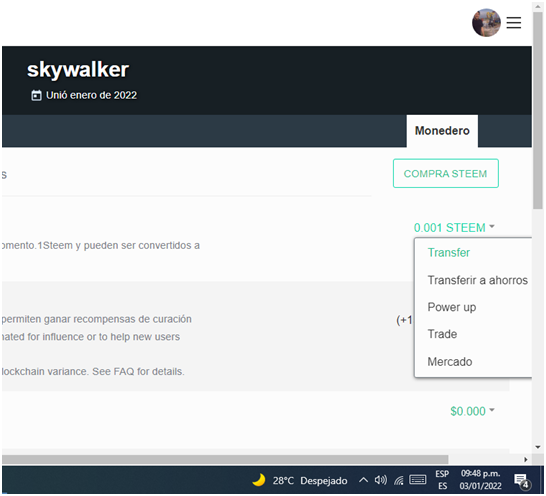Select Transfer from the dropdown menu
The image size is (546, 496).
pyautogui.click(x=448, y=253)
